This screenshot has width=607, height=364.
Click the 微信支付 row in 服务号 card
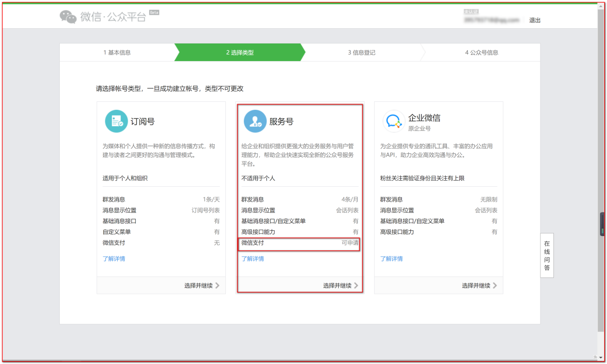(x=300, y=243)
